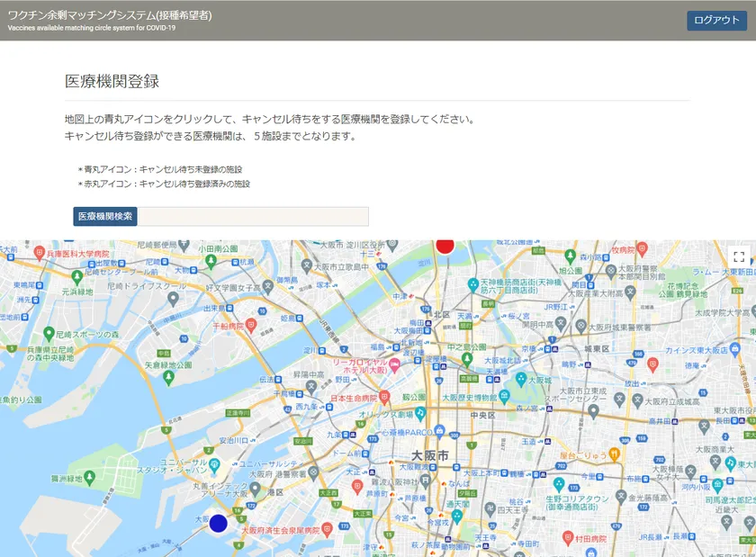Toggle fullscreen map view
The image size is (756, 557).
(738, 257)
